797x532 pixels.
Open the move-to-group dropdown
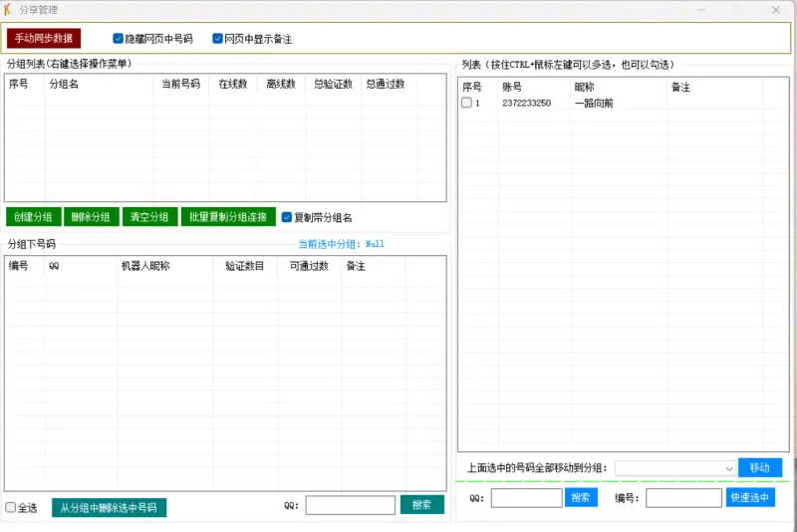[675, 468]
